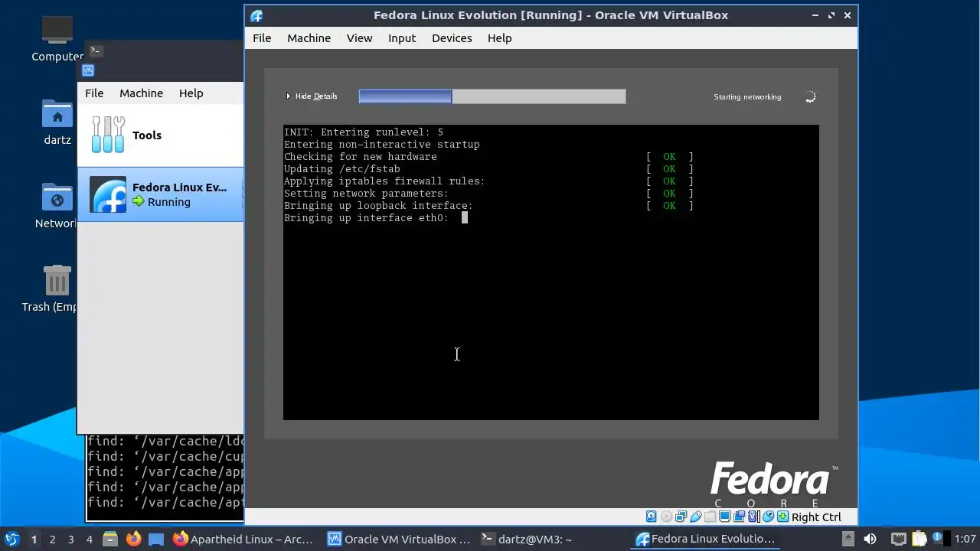Screen dimensions: 980x551
Task: Click the hard disk activity status icon
Action: click(651, 517)
